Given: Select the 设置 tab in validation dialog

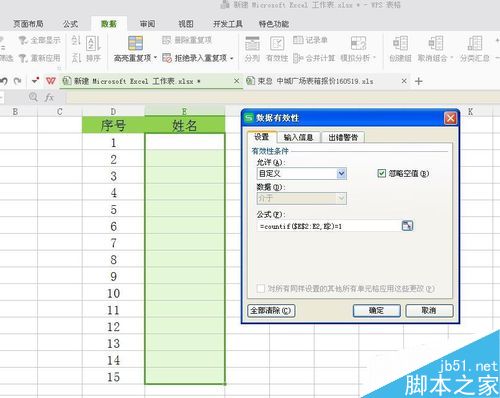Looking at the screenshot, I should tap(262, 137).
